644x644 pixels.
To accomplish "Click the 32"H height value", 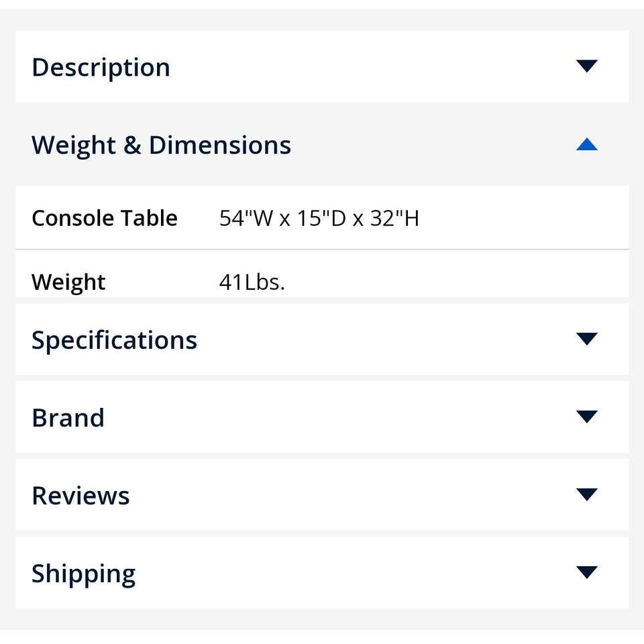I will (x=394, y=218).
